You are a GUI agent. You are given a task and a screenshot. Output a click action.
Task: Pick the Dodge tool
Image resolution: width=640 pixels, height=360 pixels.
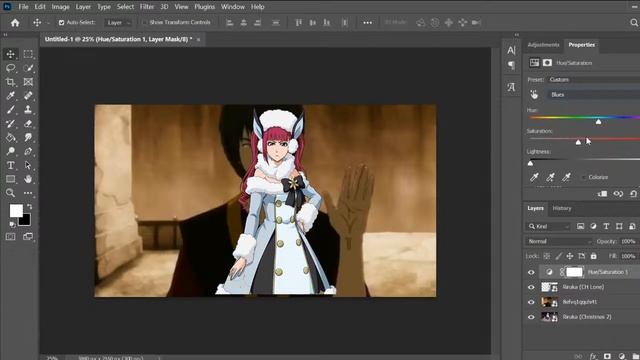(x=11, y=151)
